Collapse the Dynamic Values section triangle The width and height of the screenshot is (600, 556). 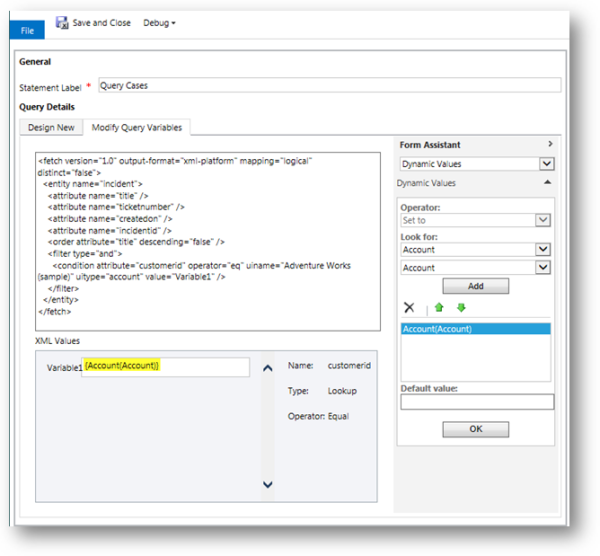point(548,182)
